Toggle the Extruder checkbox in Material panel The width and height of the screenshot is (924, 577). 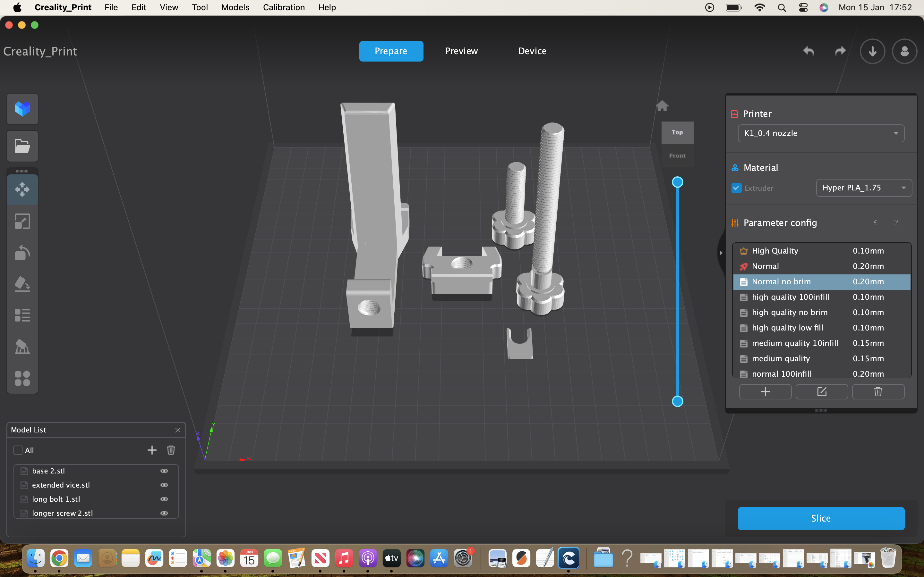tap(736, 188)
